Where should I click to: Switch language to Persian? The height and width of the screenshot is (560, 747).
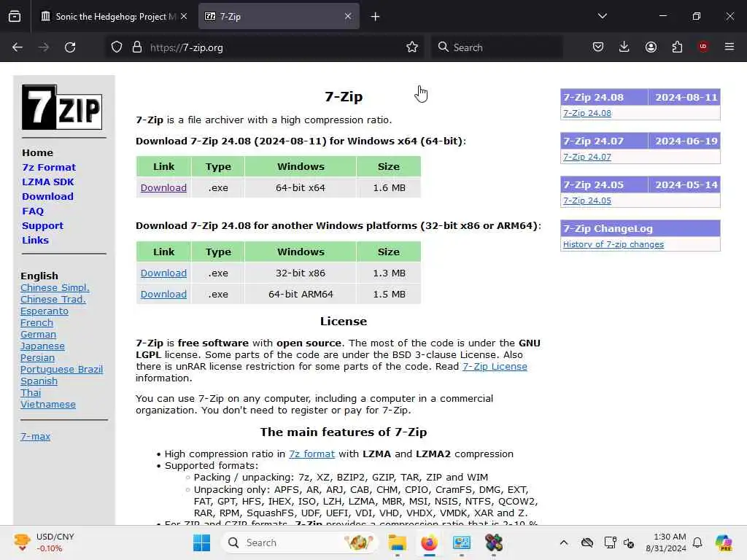tap(38, 357)
